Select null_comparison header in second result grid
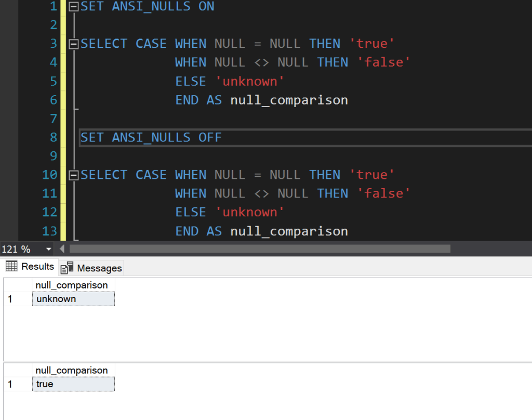 tap(73, 371)
